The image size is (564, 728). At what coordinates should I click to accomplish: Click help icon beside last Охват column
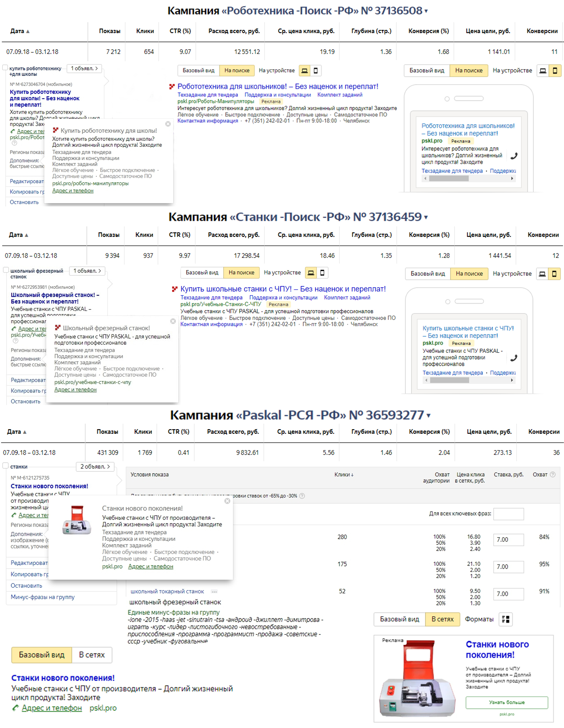pos(553,475)
